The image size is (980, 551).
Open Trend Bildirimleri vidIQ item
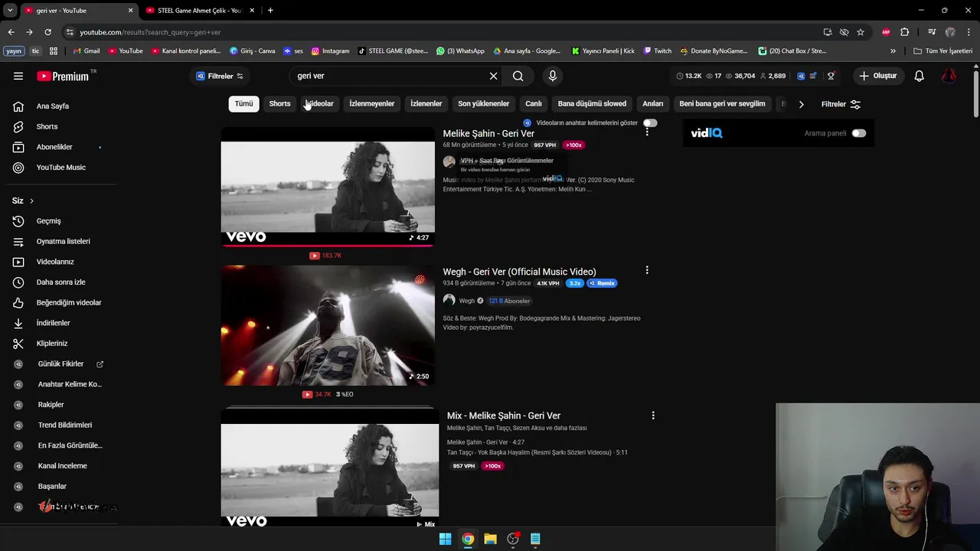[64, 425]
